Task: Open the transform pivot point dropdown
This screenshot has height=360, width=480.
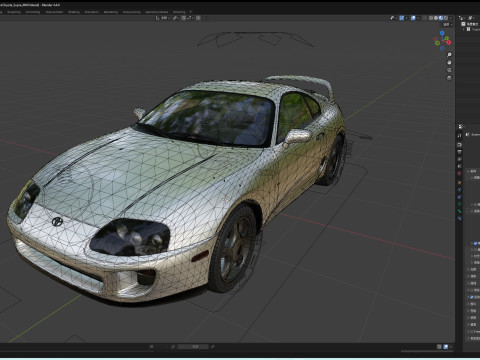Action: pos(175,18)
